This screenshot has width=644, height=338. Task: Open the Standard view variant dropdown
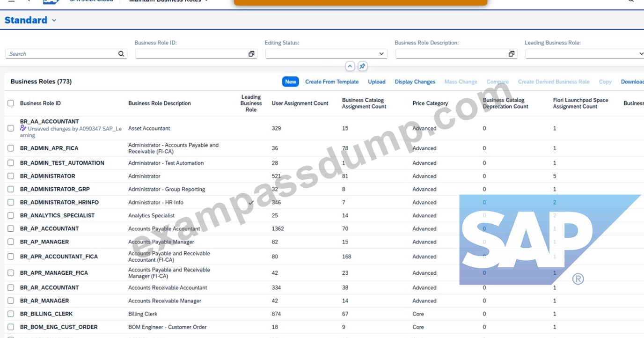pyautogui.click(x=54, y=20)
